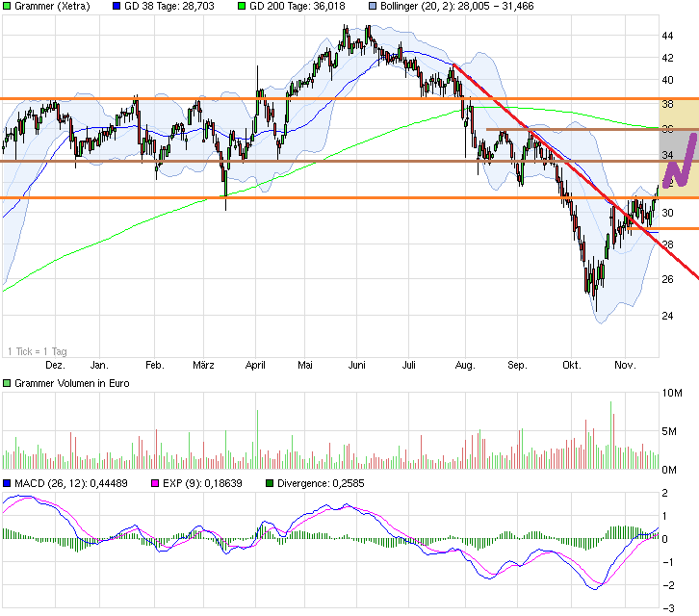
Task: Click the blue MACD legend square
Action: click(8, 481)
